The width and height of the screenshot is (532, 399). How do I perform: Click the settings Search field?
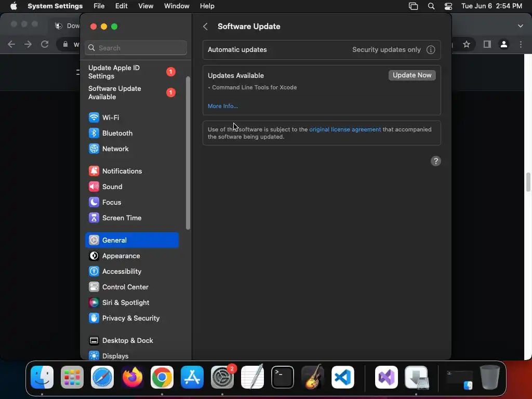[x=136, y=48]
